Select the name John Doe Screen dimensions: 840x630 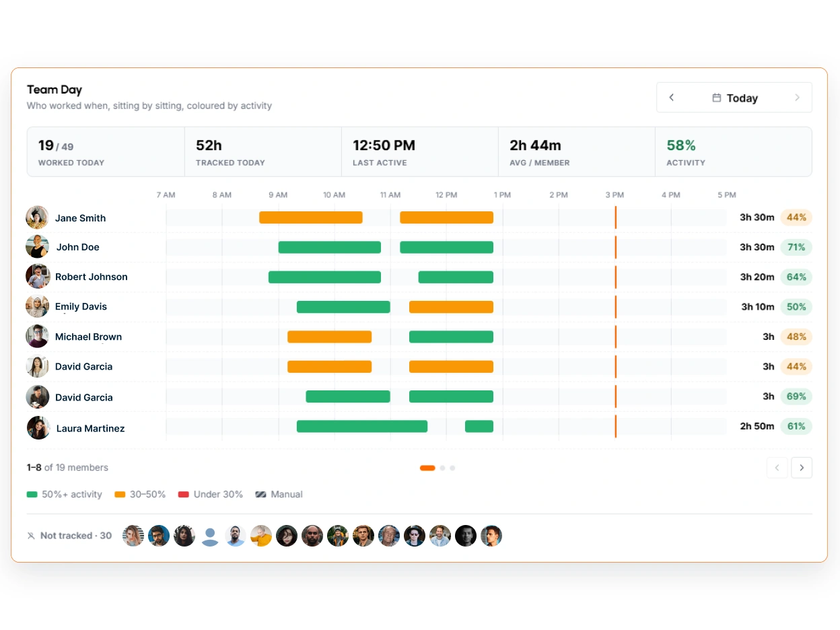click(x=78, y=247)
